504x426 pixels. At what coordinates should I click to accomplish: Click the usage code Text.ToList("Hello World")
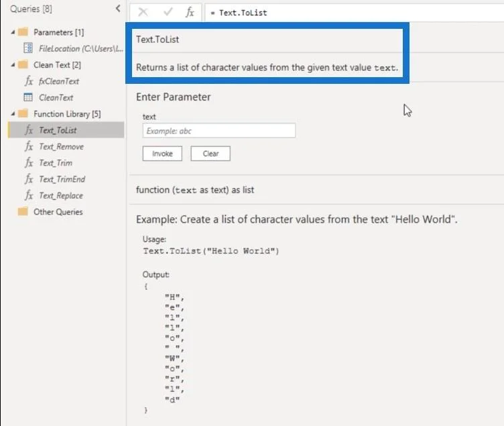pyautogui.click(x=211, y=251)
